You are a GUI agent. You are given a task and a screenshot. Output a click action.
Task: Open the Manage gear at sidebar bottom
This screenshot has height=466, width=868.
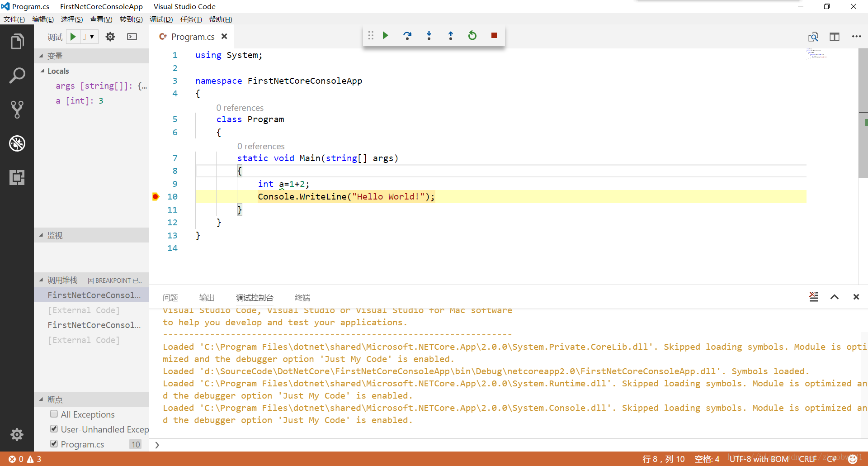pyautogui.click(x=17, y=434)
